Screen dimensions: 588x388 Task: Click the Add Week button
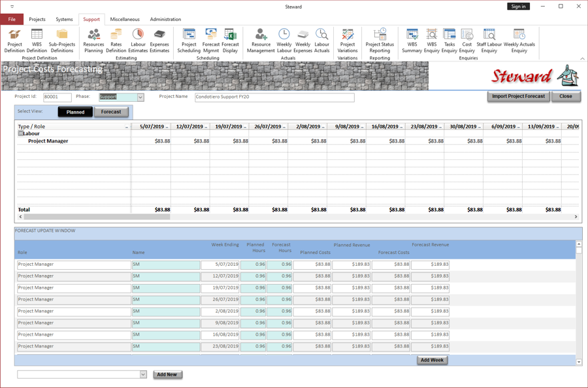point(432,361)
